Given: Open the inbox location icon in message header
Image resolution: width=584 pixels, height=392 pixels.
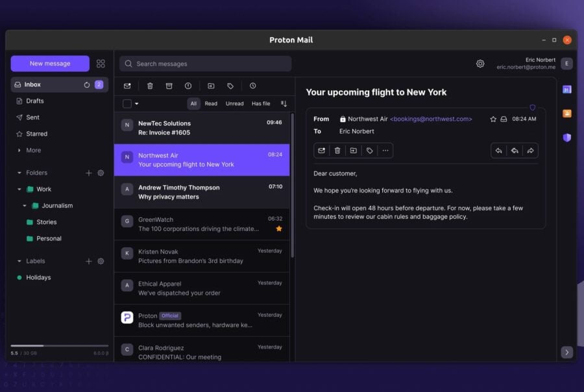Looking at the screenshot, I should pyautogui.click(x=504, y=119).
